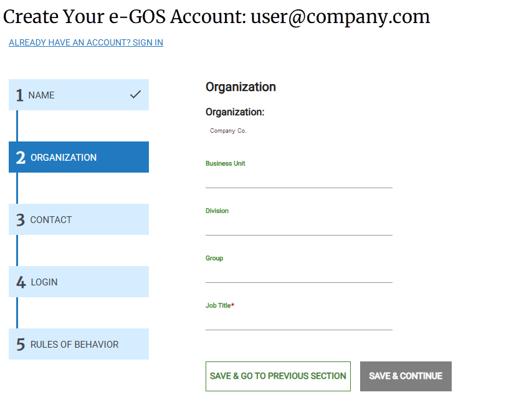
Task: Click inside the Business Unit field
Action: [x=298, y=181]
